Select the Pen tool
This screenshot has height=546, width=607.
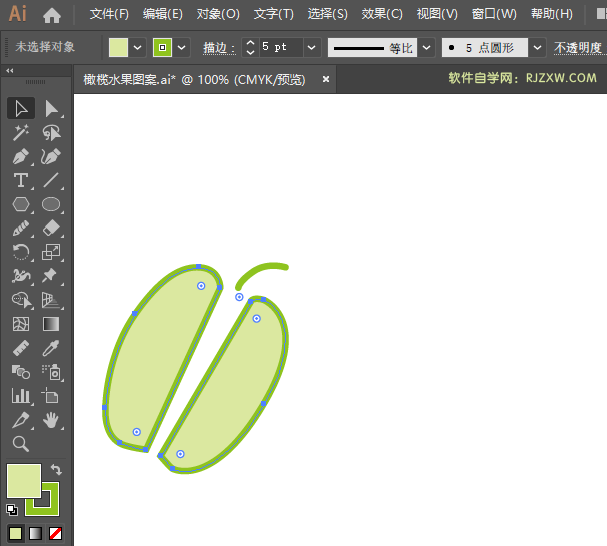[x=21, y=156]
